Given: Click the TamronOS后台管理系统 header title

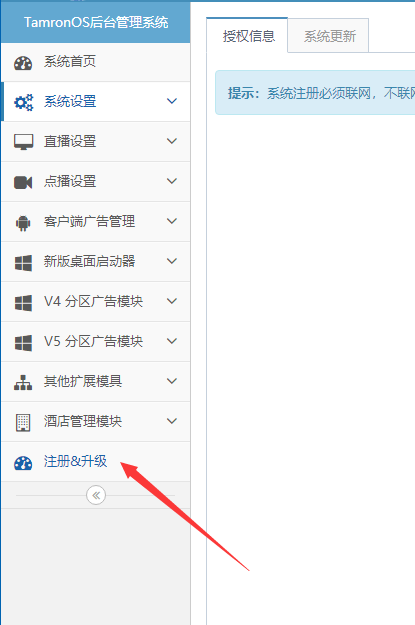Looking at the screenshot, I should pos(96,22).
